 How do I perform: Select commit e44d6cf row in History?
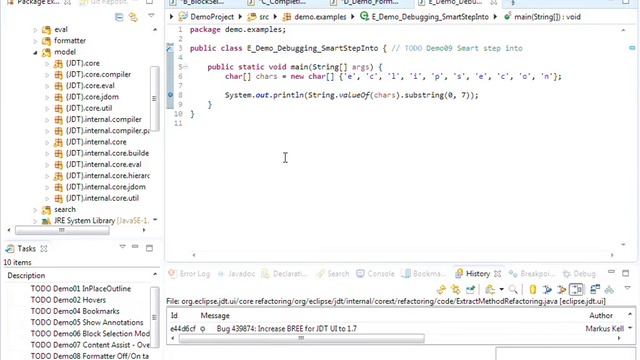(x=398, y=329)
